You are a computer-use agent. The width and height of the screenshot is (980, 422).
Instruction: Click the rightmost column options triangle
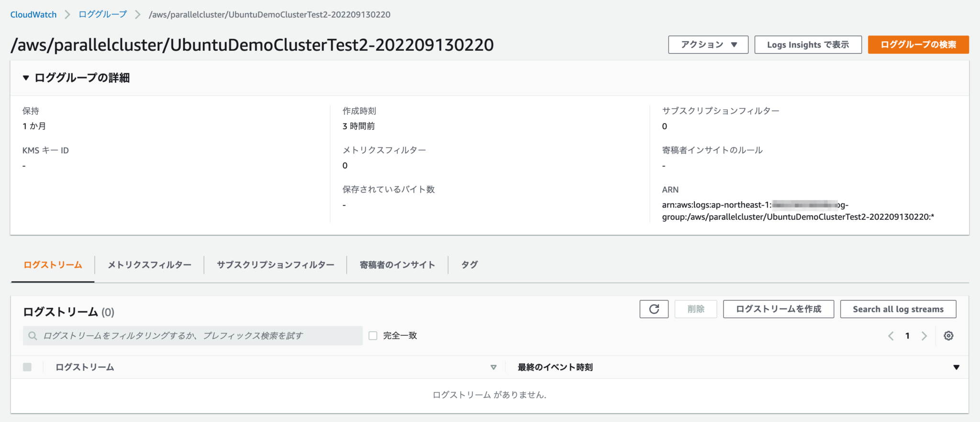[957, 367]
